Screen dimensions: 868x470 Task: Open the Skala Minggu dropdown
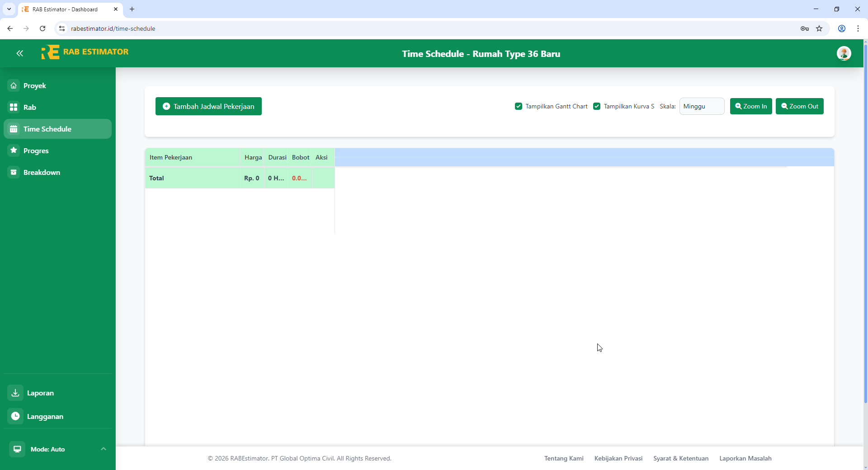click(x=702, y=106)
